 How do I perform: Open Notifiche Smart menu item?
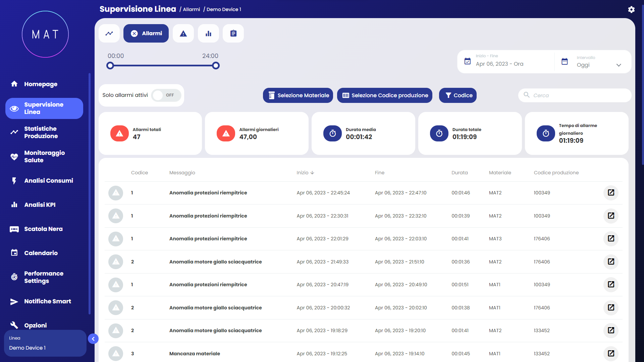[x=48, y=301]
